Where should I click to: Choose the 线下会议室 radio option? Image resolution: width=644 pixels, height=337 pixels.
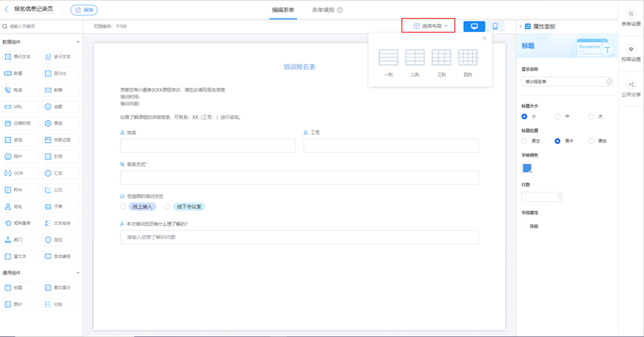pos(168,207)
